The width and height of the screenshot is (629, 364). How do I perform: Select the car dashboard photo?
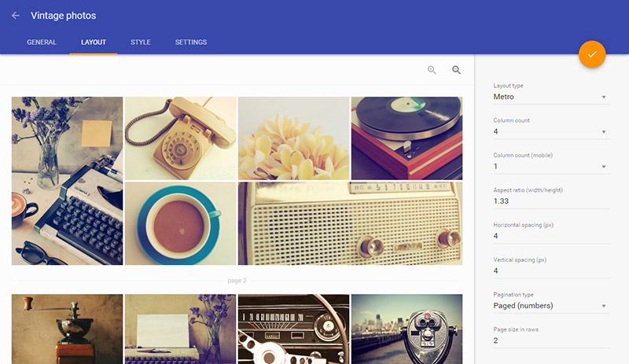tap(293, 329)
